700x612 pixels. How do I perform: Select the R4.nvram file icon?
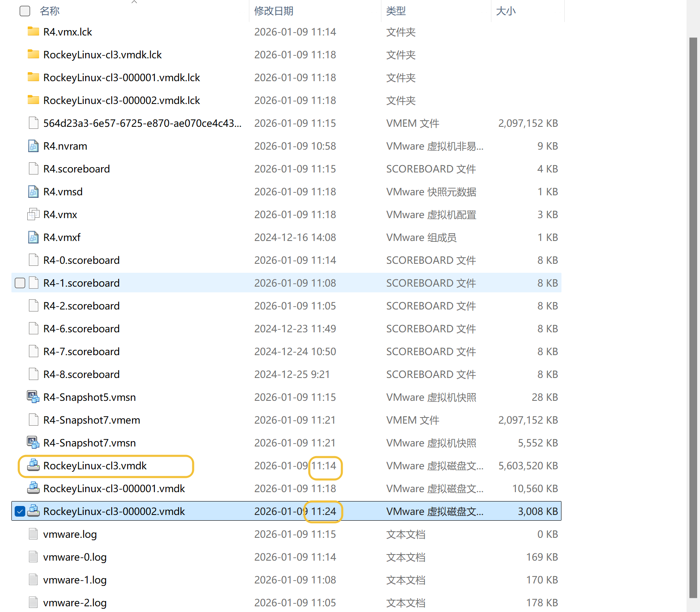tap(33, 146)
